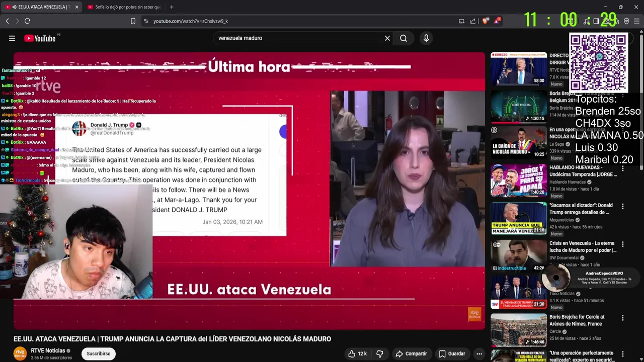Open the browser main hamburger menu
This screenshot has height=362, width=644.
637,21
